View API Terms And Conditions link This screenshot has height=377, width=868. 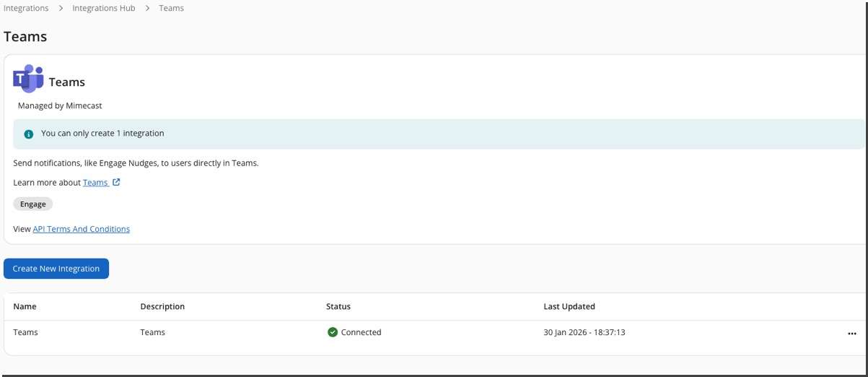click(x=82, y=229)
